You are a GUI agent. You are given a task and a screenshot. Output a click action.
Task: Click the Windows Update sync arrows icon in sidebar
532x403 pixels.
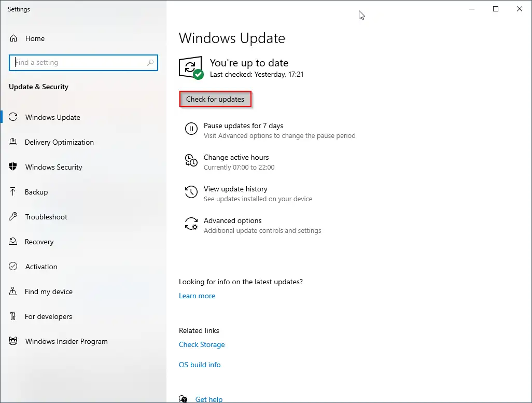pyautogui.click(x=13, y=117)
